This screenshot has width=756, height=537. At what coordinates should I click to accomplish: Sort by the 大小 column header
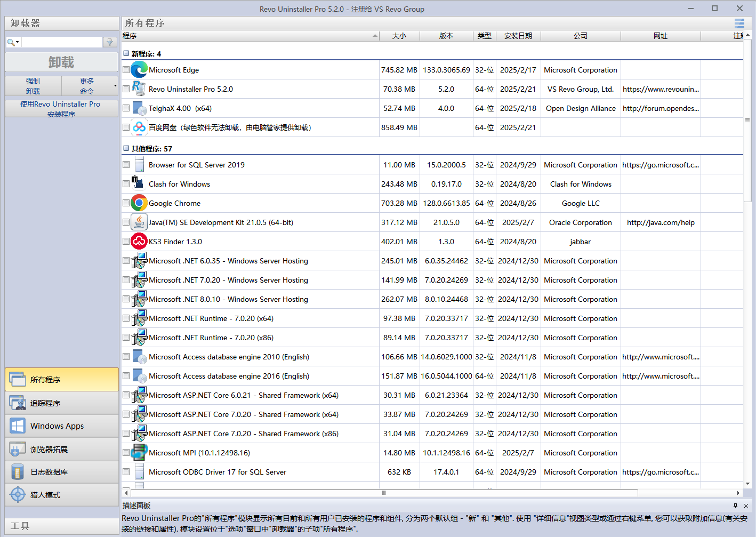399,36
